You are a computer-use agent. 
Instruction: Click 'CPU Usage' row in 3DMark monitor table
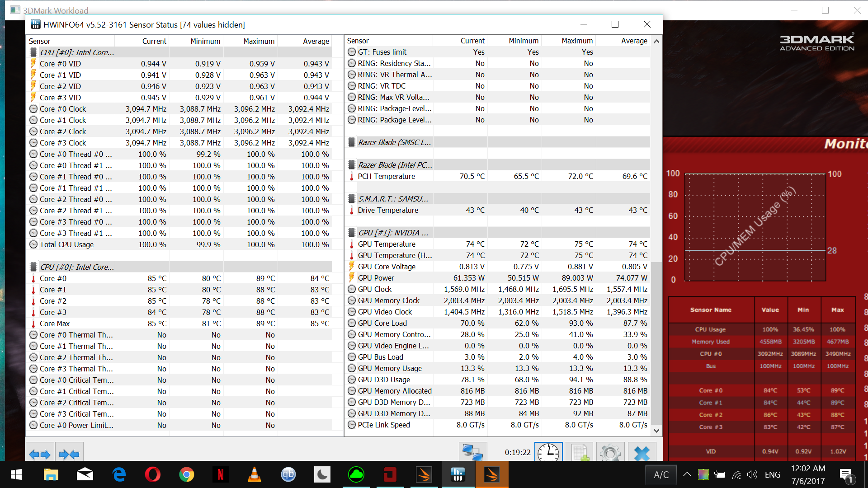(762, 329)
